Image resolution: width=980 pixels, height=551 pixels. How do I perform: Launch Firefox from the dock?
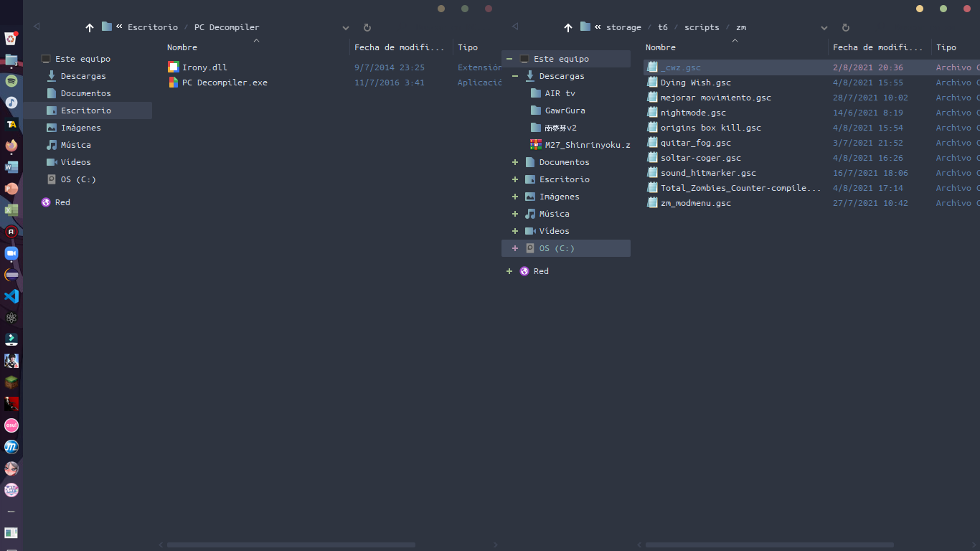tap(11, 146)
